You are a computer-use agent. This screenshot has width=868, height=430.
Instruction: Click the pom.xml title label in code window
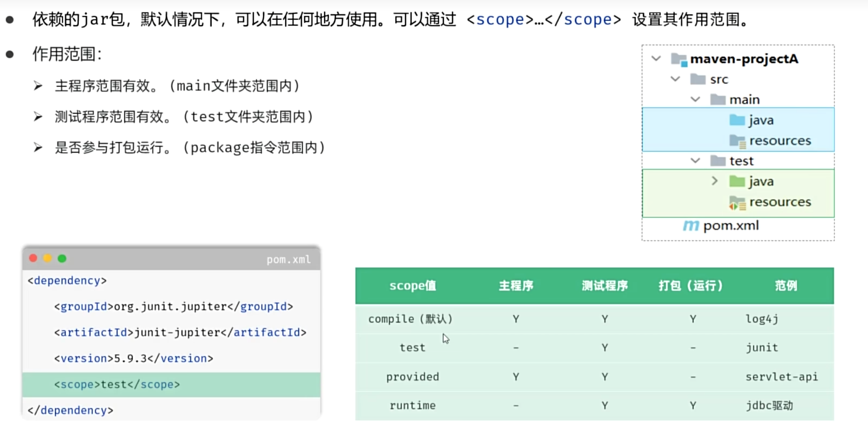(288, 259)
